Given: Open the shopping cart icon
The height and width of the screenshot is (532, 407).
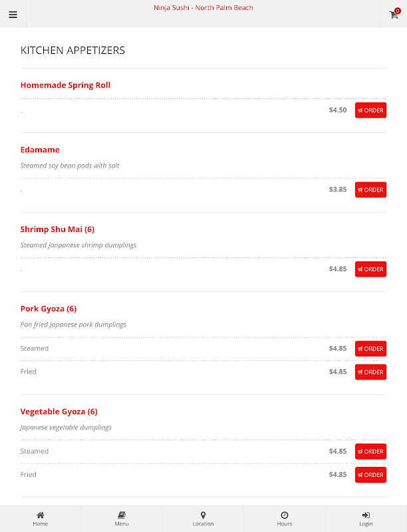Looking at the screenshot, I should (394, 14).
